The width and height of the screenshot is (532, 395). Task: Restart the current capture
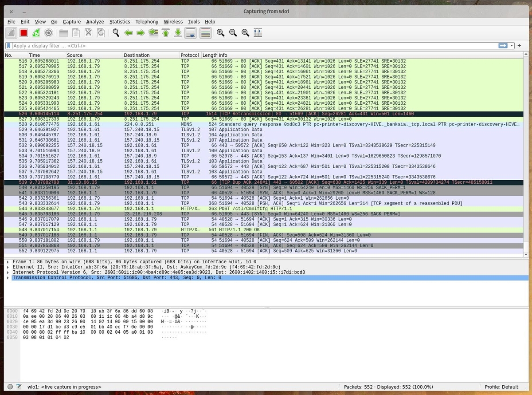[36, 32]
